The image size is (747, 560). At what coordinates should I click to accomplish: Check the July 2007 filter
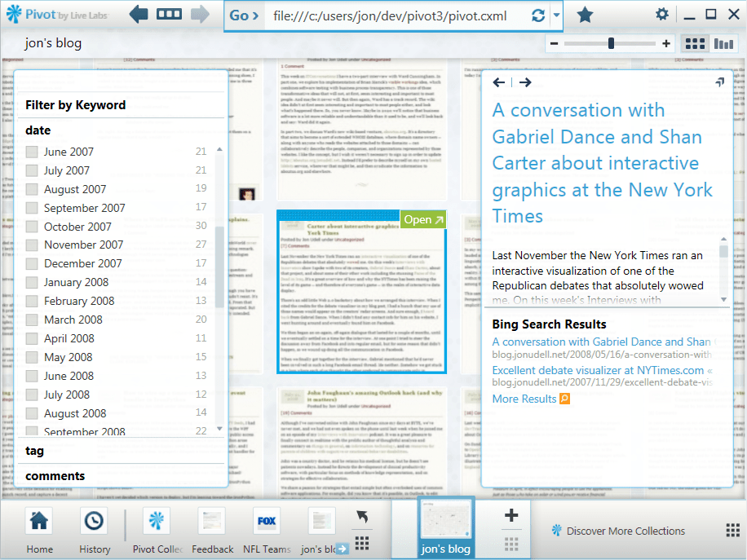[32, 170]
